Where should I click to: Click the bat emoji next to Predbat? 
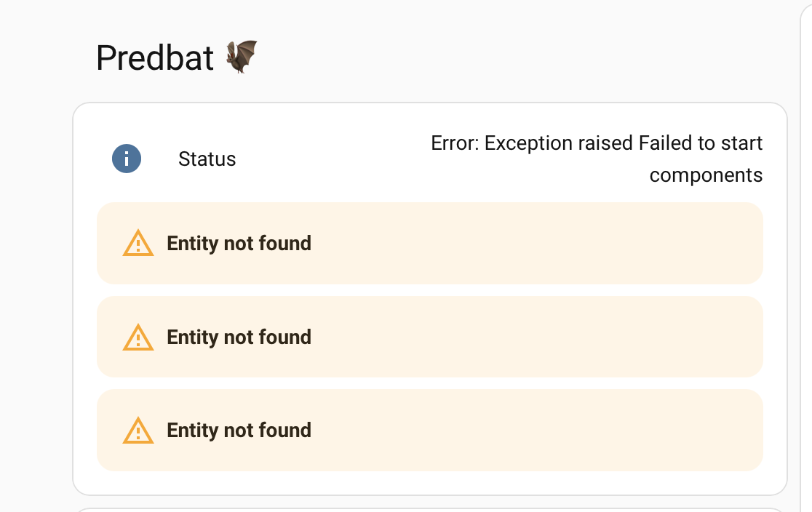click(242, 57)
